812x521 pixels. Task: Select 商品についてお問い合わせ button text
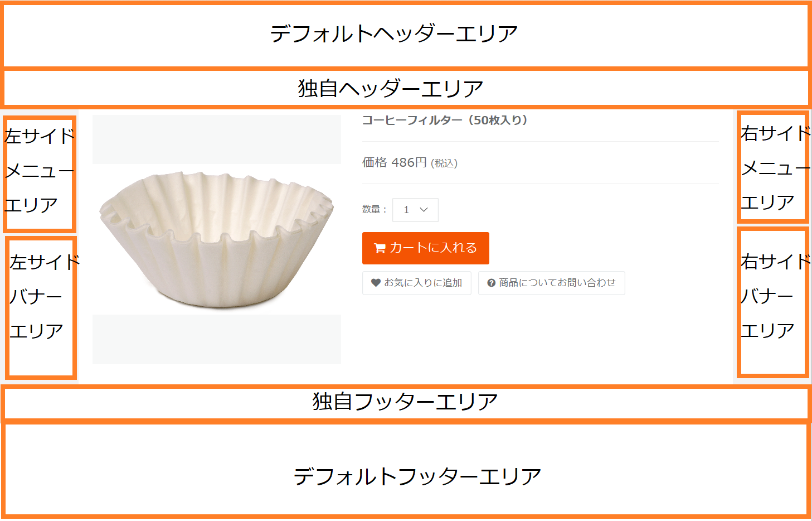click(557, 283)
